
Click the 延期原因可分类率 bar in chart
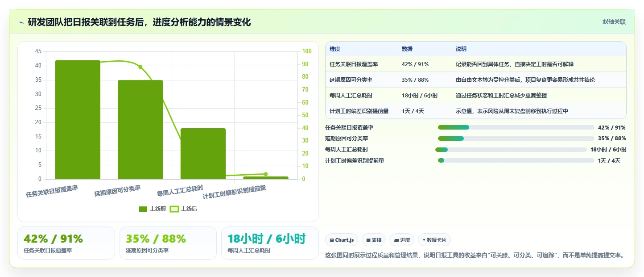tap(140, 130)
